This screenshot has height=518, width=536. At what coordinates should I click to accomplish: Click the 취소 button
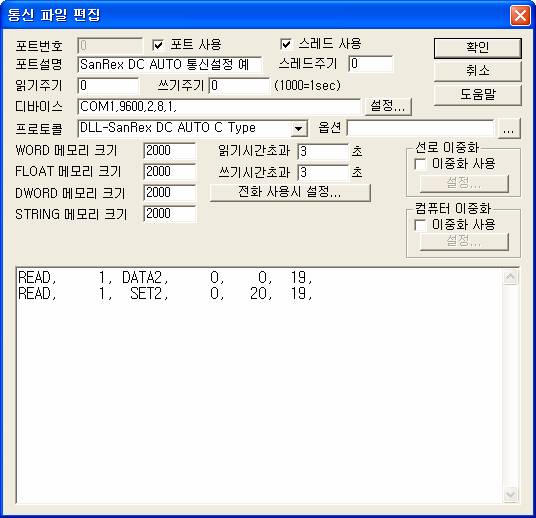478,71
